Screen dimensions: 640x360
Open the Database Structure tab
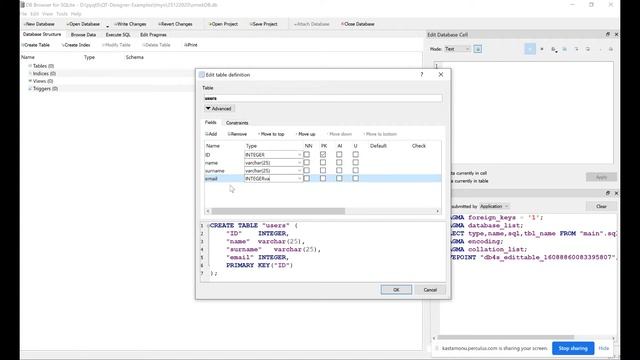pyautogui.click(x=42, y=34)
